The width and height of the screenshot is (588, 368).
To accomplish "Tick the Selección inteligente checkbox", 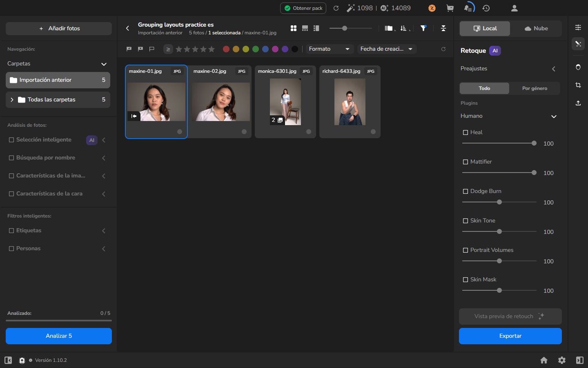I will [11, 140].
